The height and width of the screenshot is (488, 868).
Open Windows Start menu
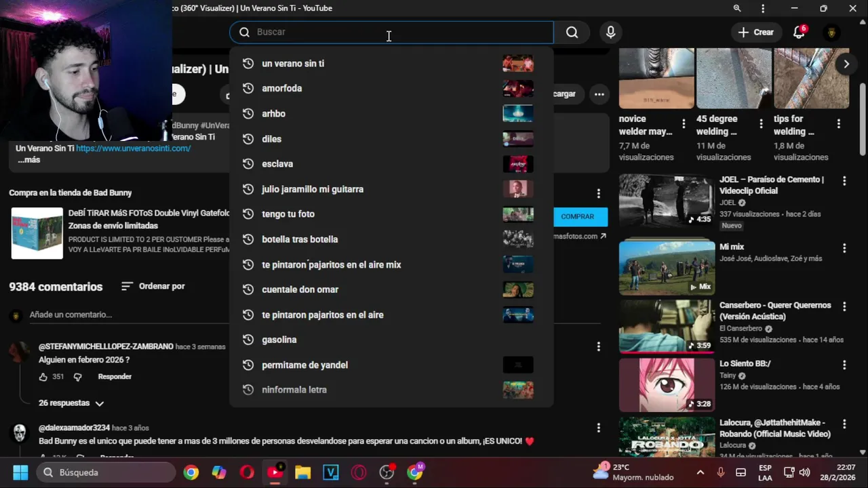coord(20,472)
